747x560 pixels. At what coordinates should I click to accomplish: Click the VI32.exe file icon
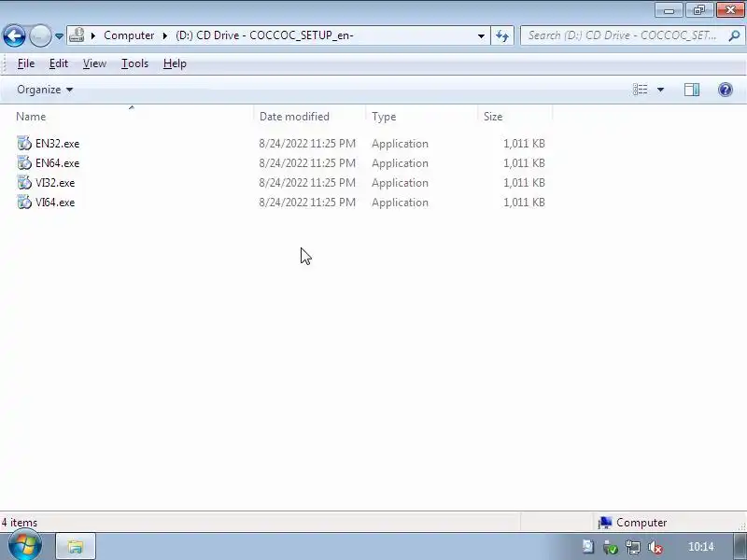[x=24, y=182]
